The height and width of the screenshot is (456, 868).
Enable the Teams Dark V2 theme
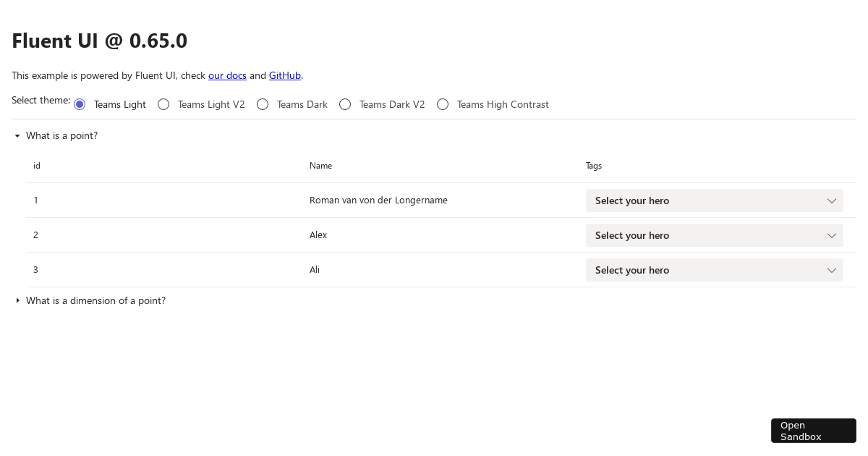[345, 104]
